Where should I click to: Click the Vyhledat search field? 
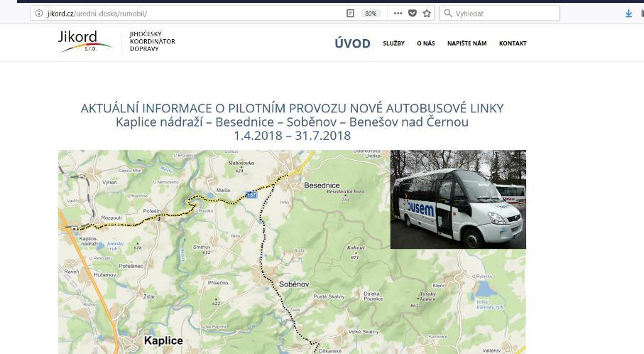click(500, 14)
